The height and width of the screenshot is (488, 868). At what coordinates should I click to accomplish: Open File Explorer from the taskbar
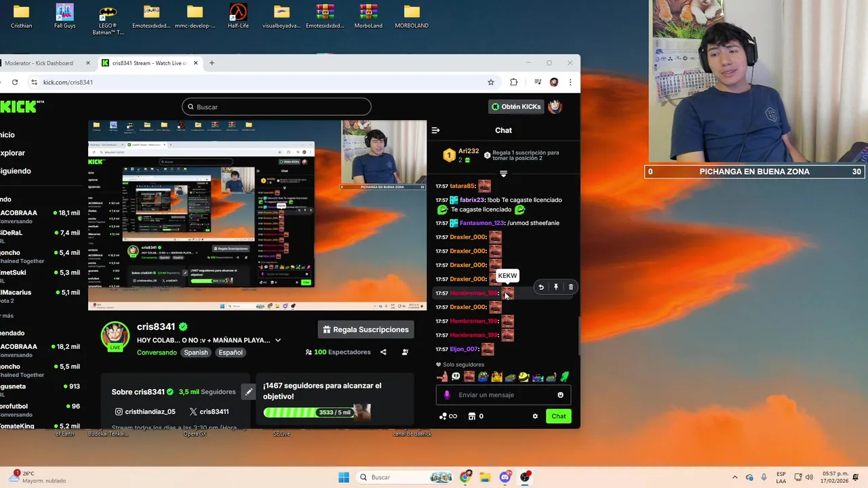click(x=486, y=477)
